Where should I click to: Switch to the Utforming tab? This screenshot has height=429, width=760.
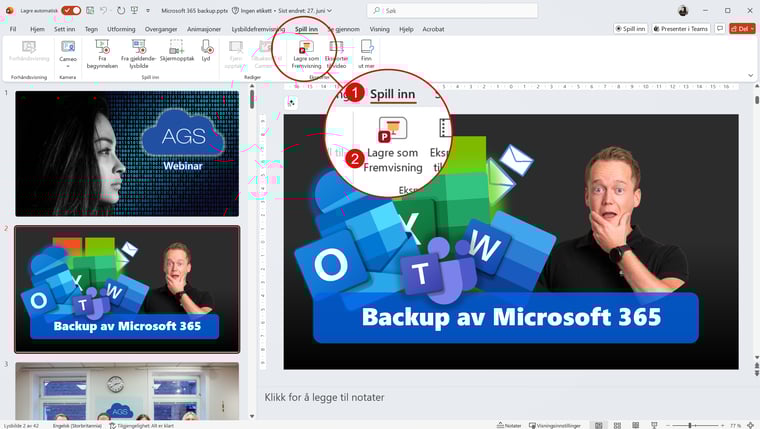[x=121, y=29]
